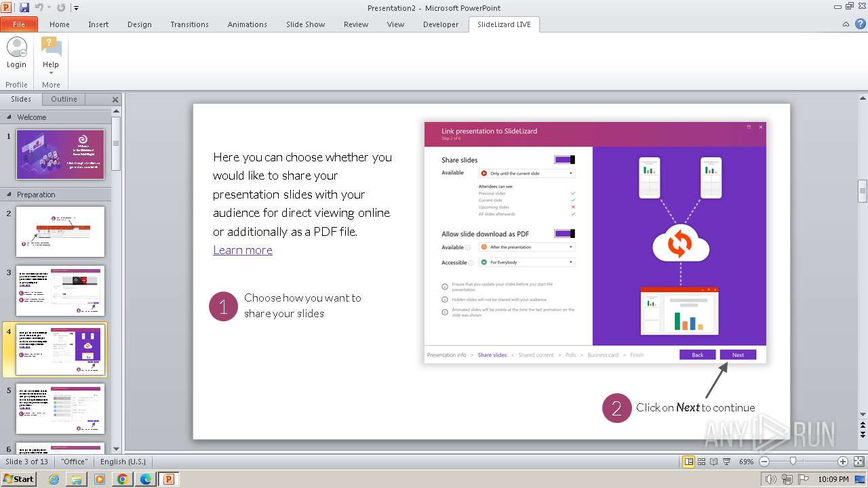868x488 pixels.
Task: Select slide 1 thumbnail
Action: pyautogui.click(x=60, y=155)
